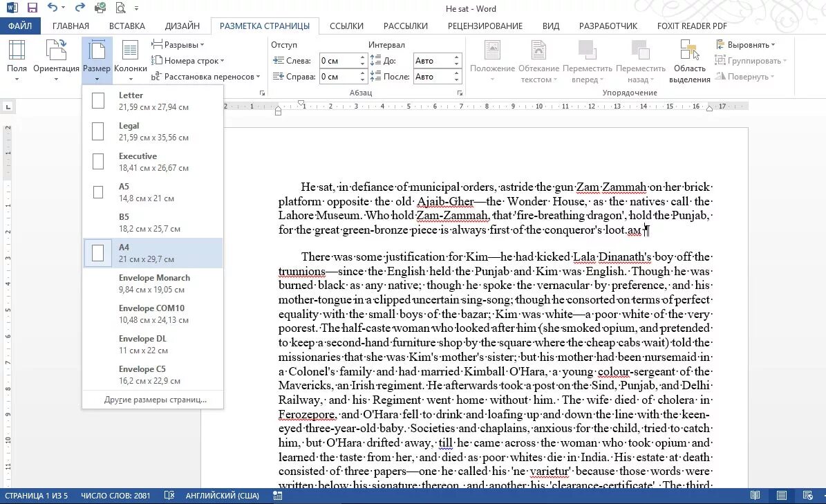Click the До spacing field
The height and width of the screenshot is (504, 826).
pyautogui.click(x=433, y=61)
